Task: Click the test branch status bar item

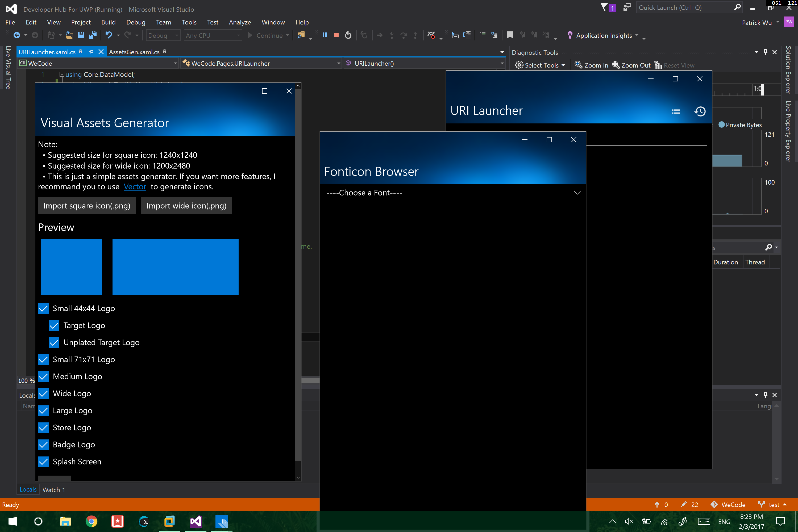Action: tap(772, 505)
